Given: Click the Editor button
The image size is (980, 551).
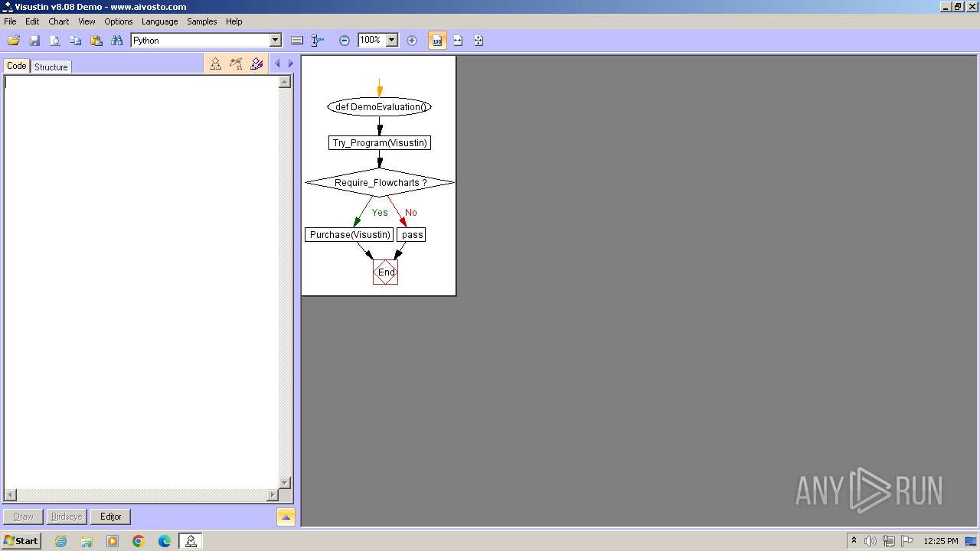Looking at the screenshot, I should tap(111, 517).
